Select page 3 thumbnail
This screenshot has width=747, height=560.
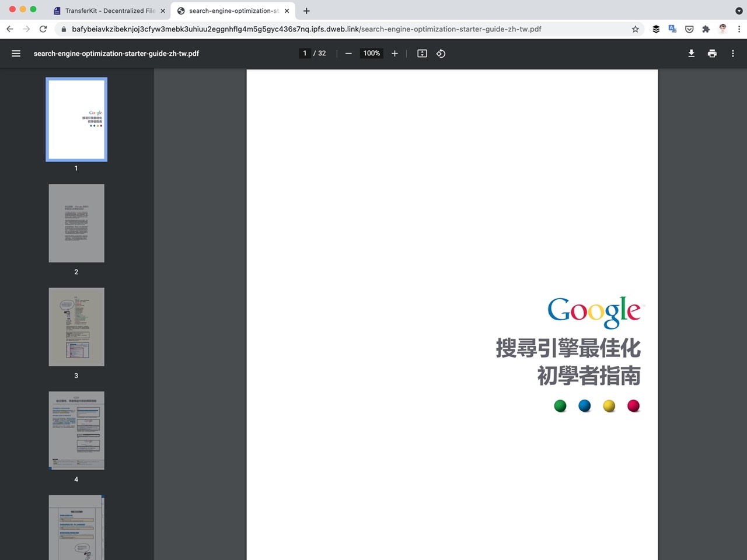(76, 327)
